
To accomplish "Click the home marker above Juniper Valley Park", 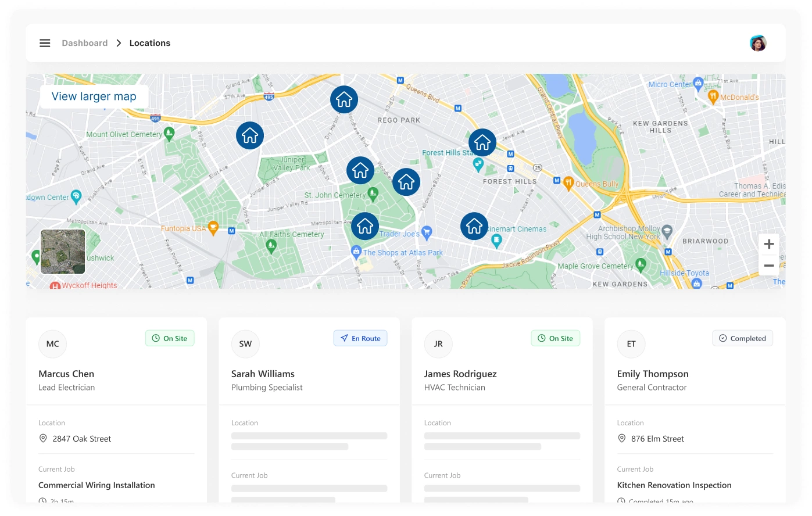I will (x=250, y=135).
